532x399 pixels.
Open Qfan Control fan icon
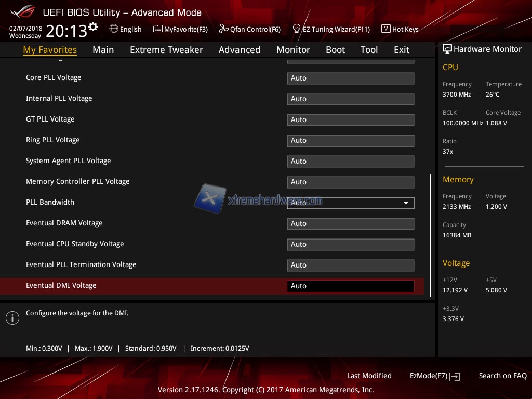pyautogui.click(x=223, y=29)
